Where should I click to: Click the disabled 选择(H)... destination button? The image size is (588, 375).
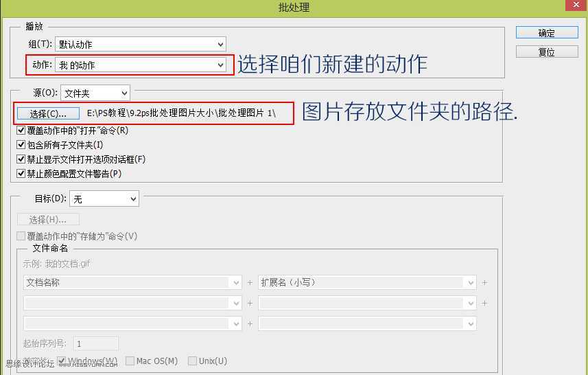pyautogui.click(x=49, y=220)
